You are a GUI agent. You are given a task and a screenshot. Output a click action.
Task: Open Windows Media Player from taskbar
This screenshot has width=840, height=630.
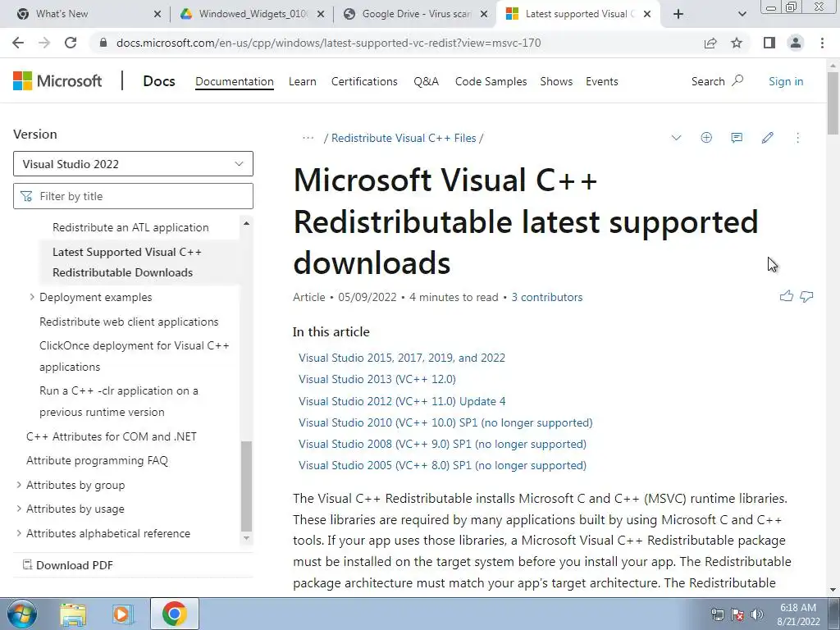click(121, 614)
